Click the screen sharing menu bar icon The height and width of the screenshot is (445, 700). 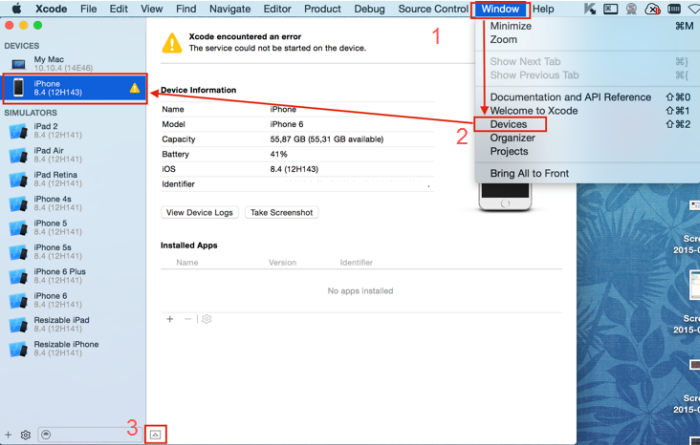coord(610,8)
